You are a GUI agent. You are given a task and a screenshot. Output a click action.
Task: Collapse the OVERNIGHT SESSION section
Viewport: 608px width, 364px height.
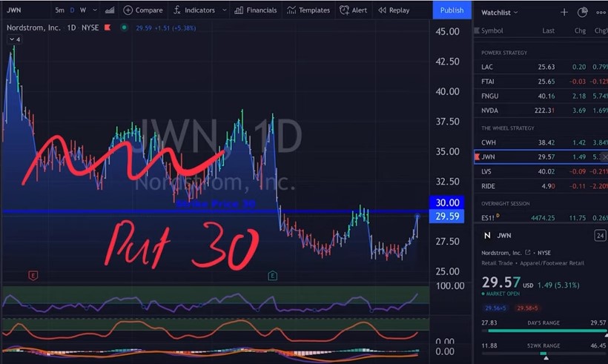[x=505, y=204]
